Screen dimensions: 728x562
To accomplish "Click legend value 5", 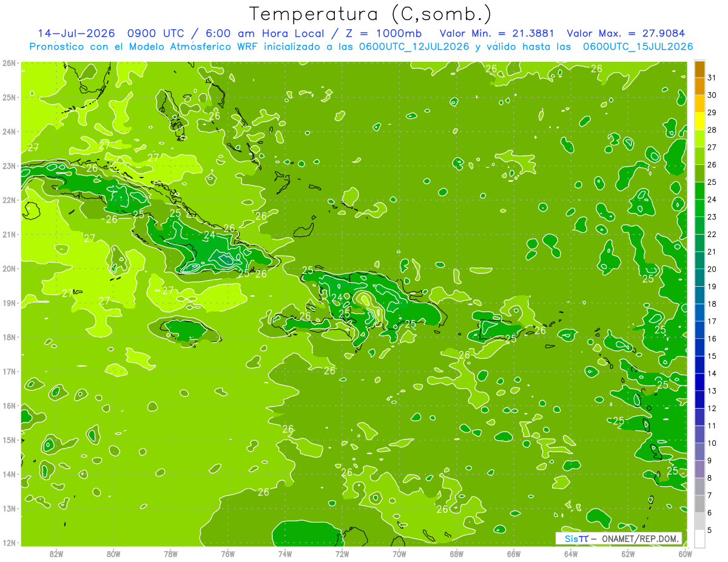I will (710, 530).
